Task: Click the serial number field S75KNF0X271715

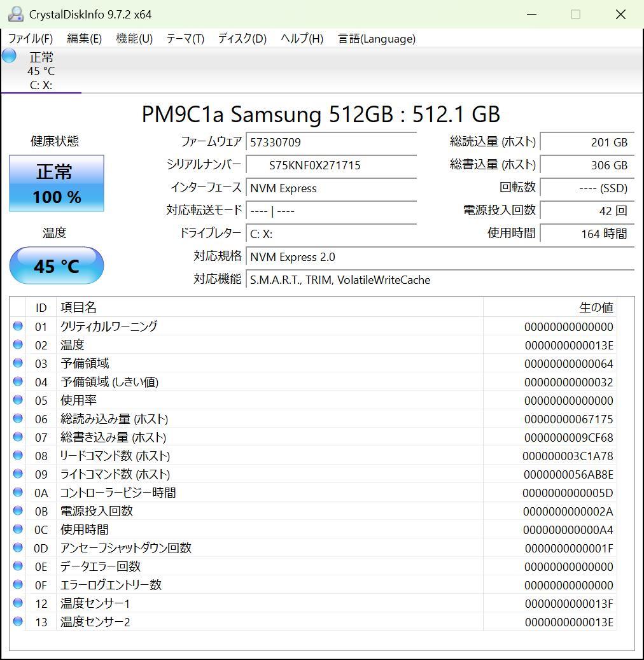Action: pyautogui.click(x=331, y=165)
